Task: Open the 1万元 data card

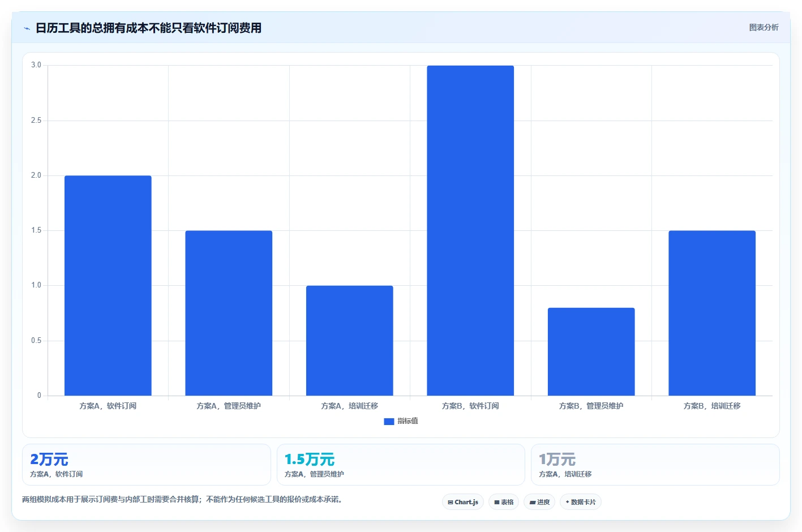Action: click(655, 465)
